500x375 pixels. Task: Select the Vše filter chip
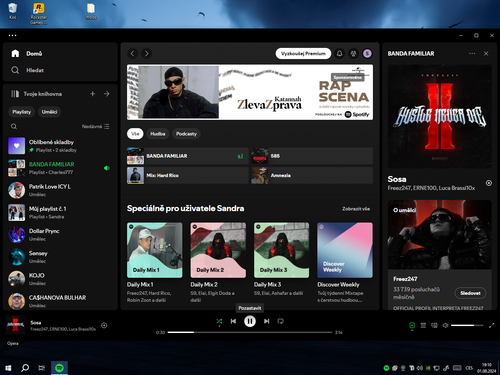(x=135, y=134)
